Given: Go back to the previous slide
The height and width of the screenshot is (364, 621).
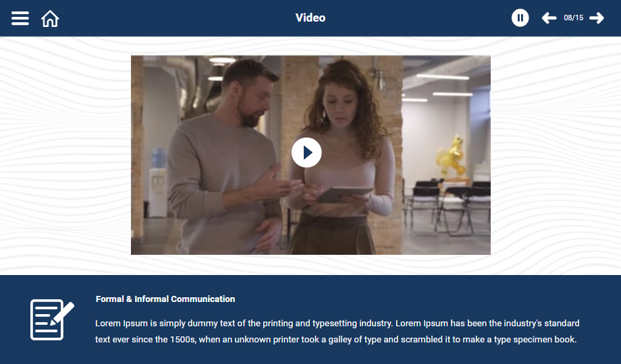Looking at the screenshot, I should (x=549, y=18).
